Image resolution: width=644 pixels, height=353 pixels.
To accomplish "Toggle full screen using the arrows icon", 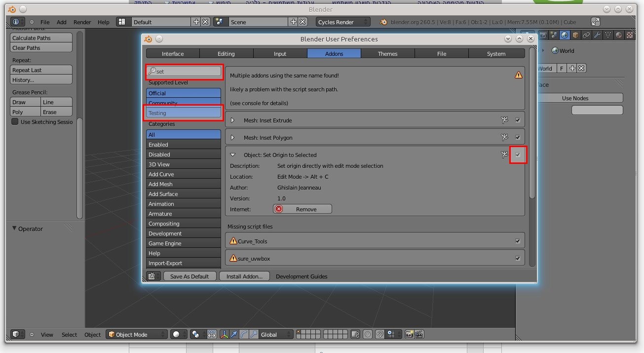I will pos(596,22).
